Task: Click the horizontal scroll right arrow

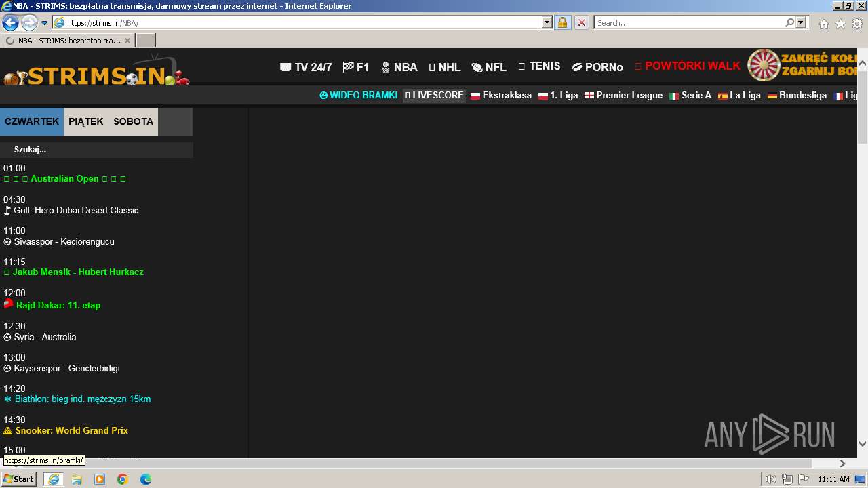Action: coord(842,464)
